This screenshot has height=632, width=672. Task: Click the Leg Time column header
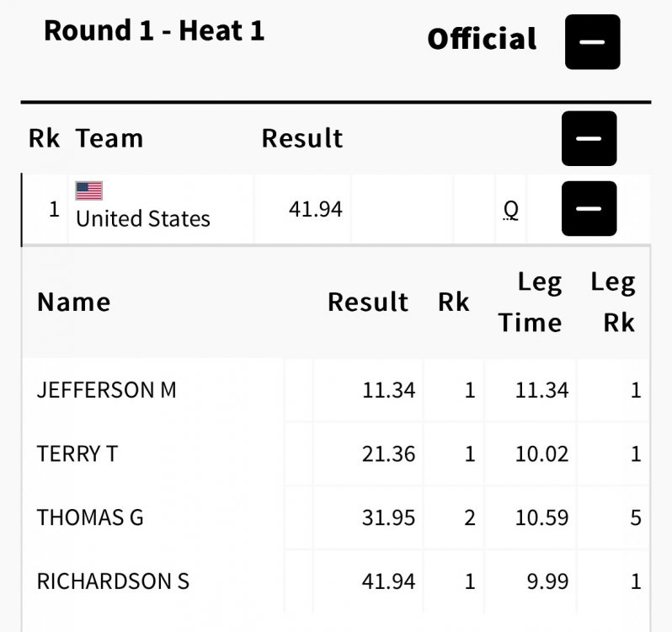pyautogui.click(x=530, y=303)
